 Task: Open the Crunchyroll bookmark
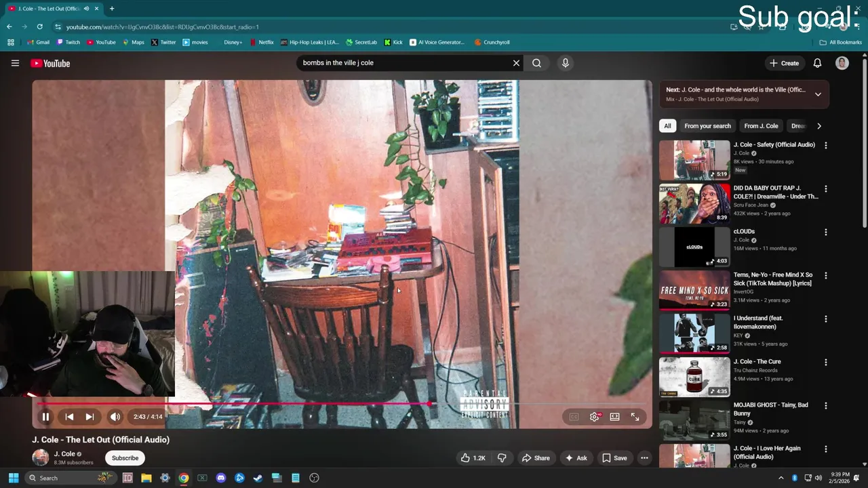(x=492, y=42)
